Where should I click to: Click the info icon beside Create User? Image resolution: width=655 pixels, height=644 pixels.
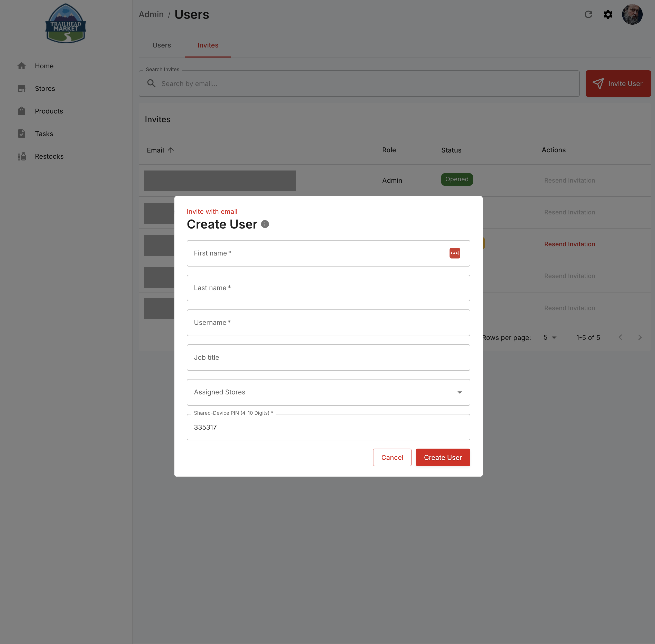pyautogui.click(x=265, y=224)
